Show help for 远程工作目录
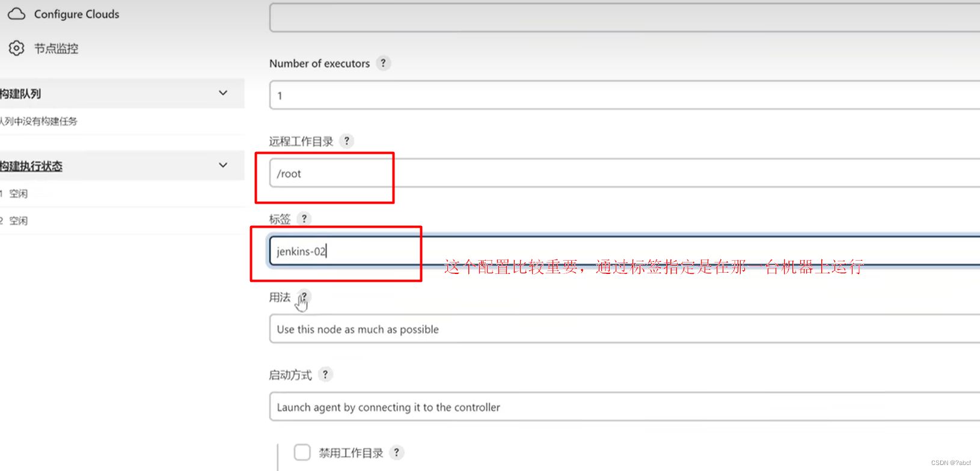 [346, 141]
